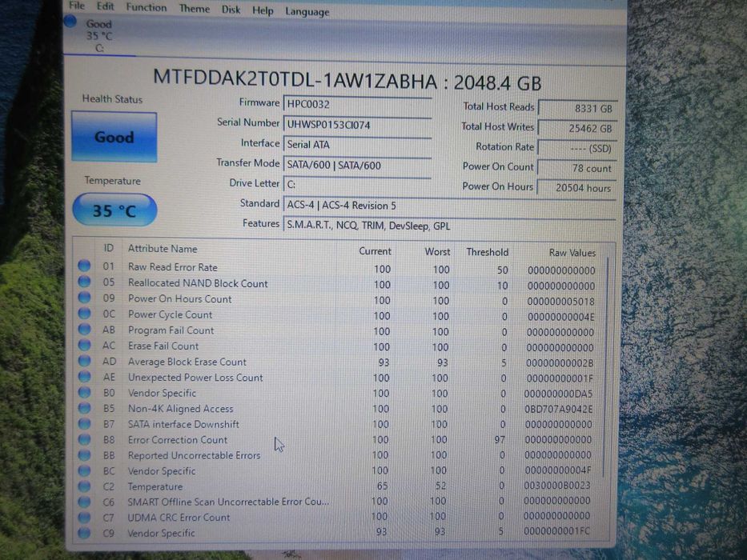Click the Drive Letter field

coord(357,185)
